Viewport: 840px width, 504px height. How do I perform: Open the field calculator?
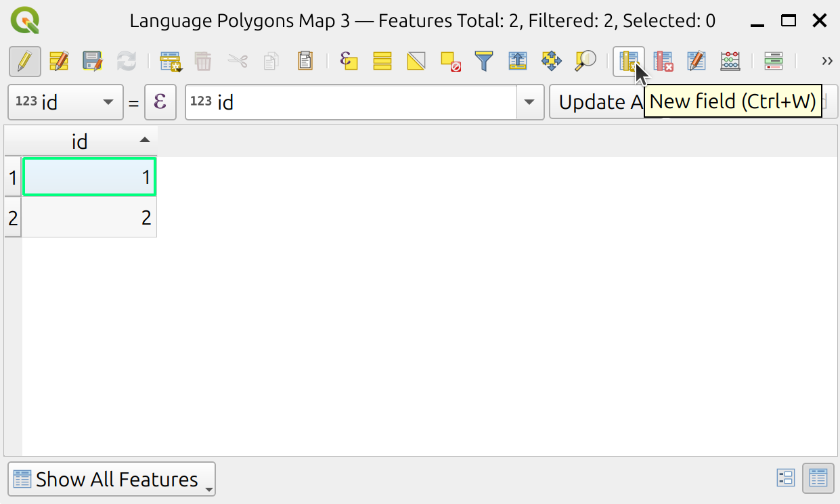point(730,62)
